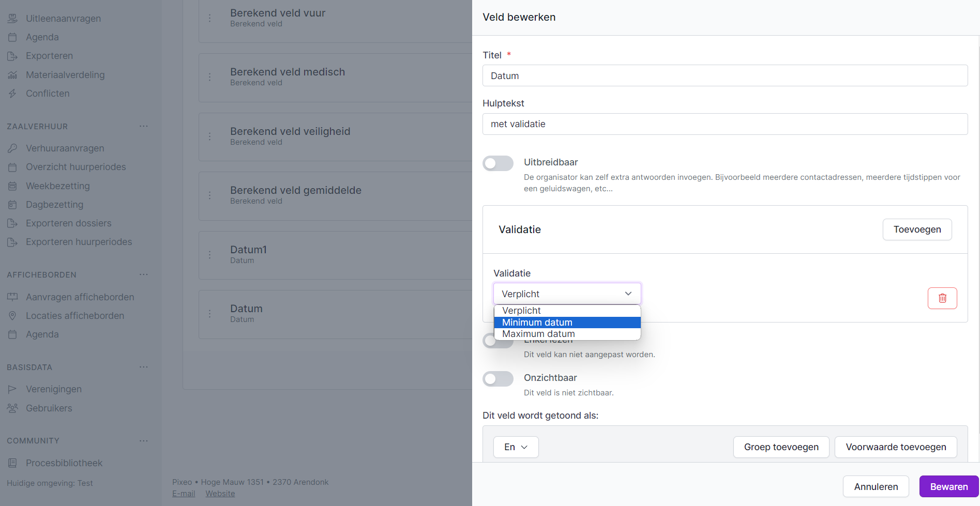This screenshot has width=980, height=506.
Task: Delete the validation rule with trash icon
Action: [x=942, y=298]
